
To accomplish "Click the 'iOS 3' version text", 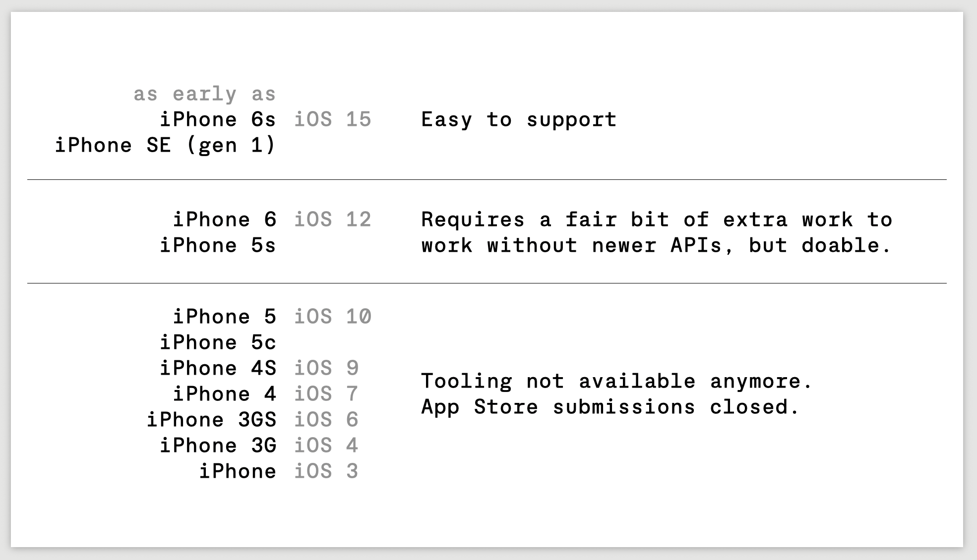I will (x=326, y=471).
